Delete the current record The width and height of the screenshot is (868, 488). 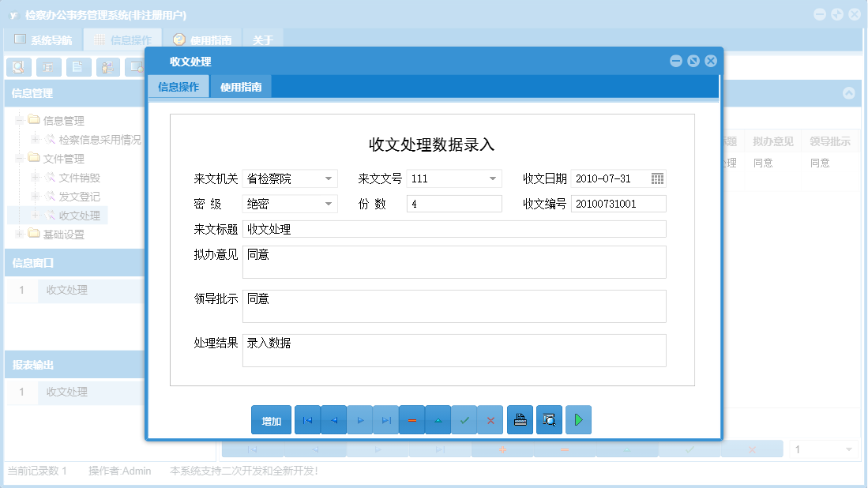click(x=411, y=419)
